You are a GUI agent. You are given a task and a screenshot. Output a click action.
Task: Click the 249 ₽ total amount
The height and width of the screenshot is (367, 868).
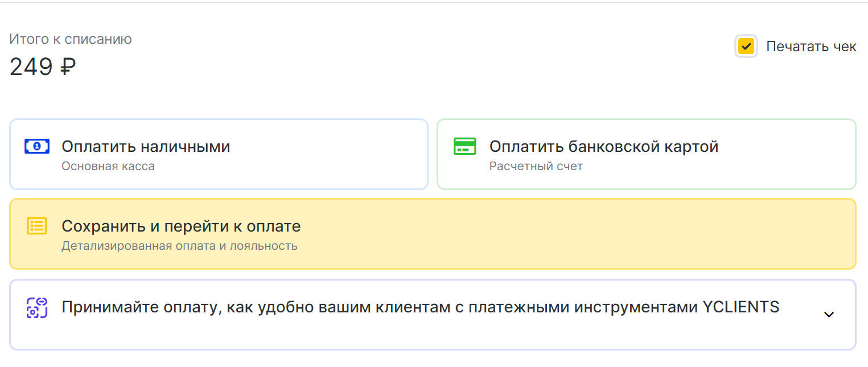pyautogui.click(x=43, y=67)
